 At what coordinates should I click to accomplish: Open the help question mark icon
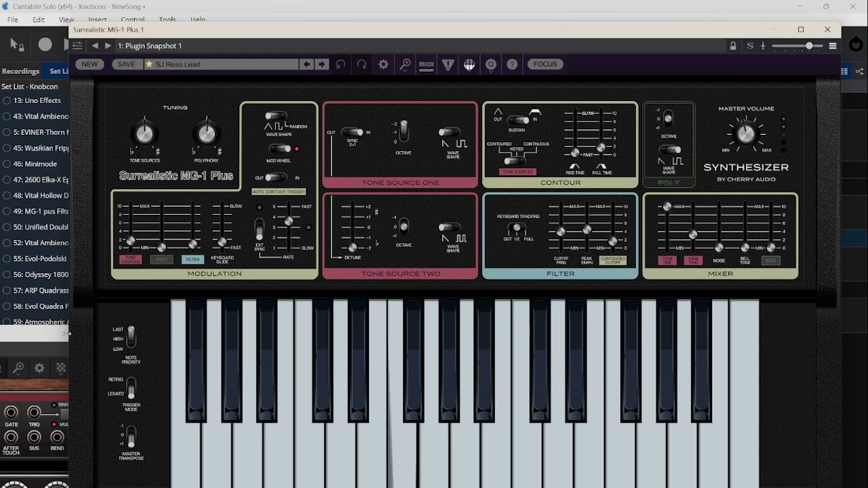pos(513,64)
